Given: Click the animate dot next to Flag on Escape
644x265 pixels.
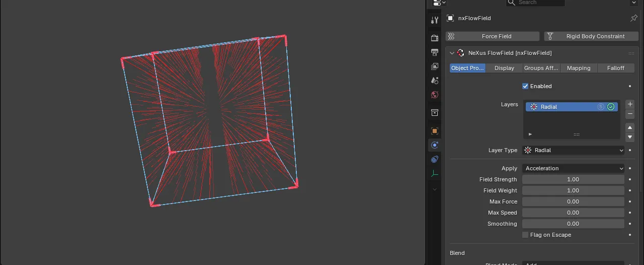Looking at the screenshot, I should pyautogui.click(x=630, y=235).
